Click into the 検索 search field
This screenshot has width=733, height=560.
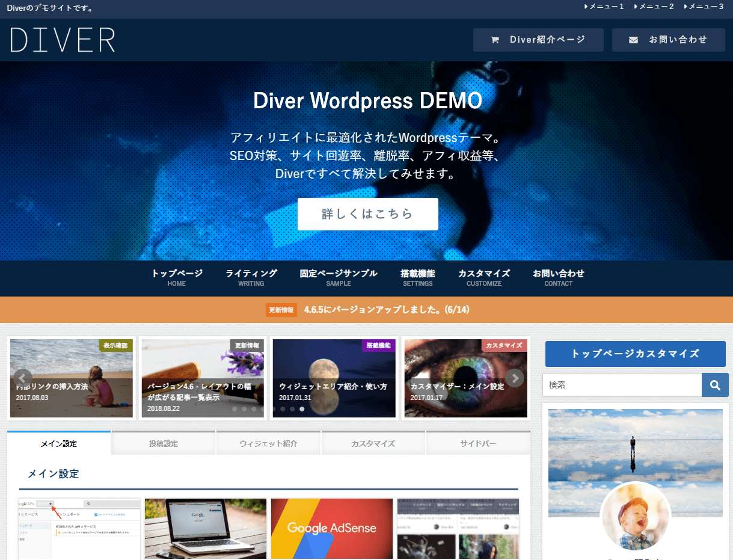[x=622, y=385]
